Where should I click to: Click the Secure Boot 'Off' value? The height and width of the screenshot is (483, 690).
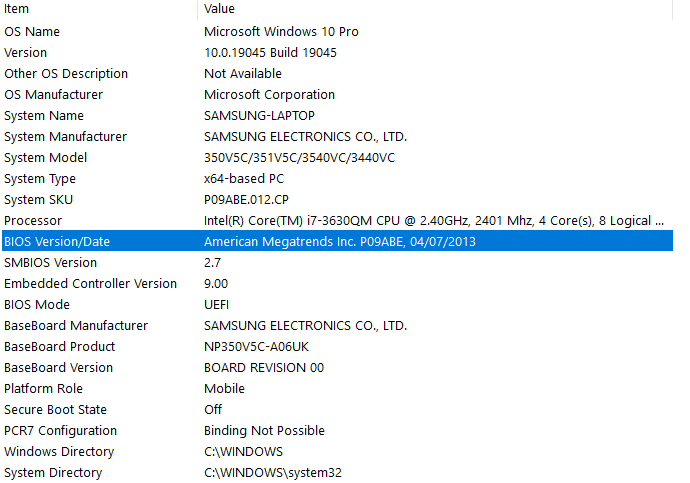click(213, 410)
